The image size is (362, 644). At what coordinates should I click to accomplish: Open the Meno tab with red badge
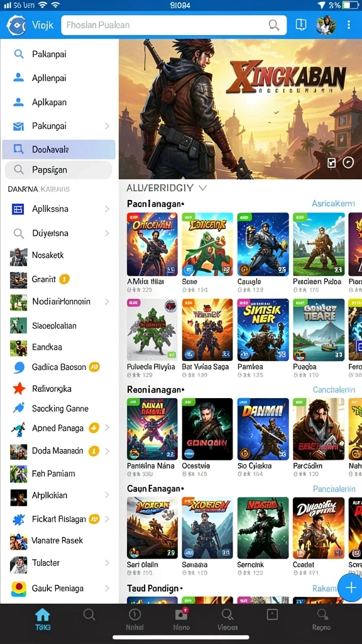tap(181, 619)
